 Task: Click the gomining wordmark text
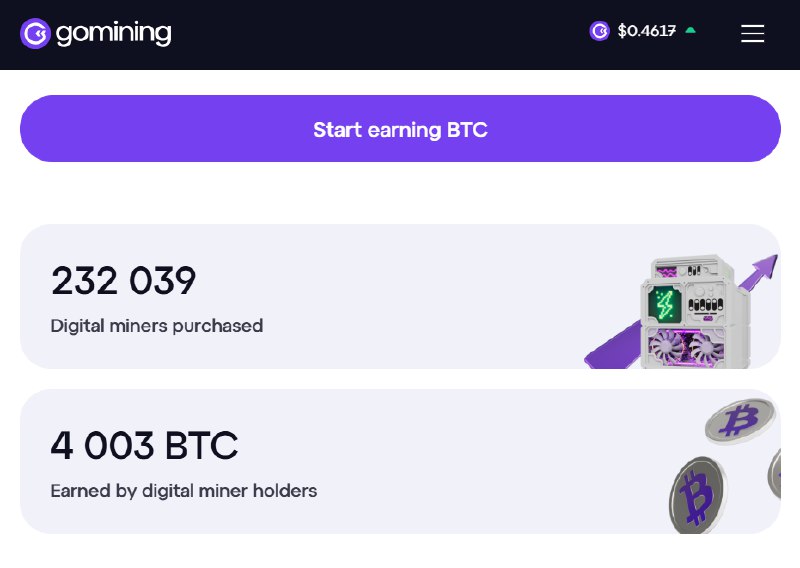(x=113, y=34)
